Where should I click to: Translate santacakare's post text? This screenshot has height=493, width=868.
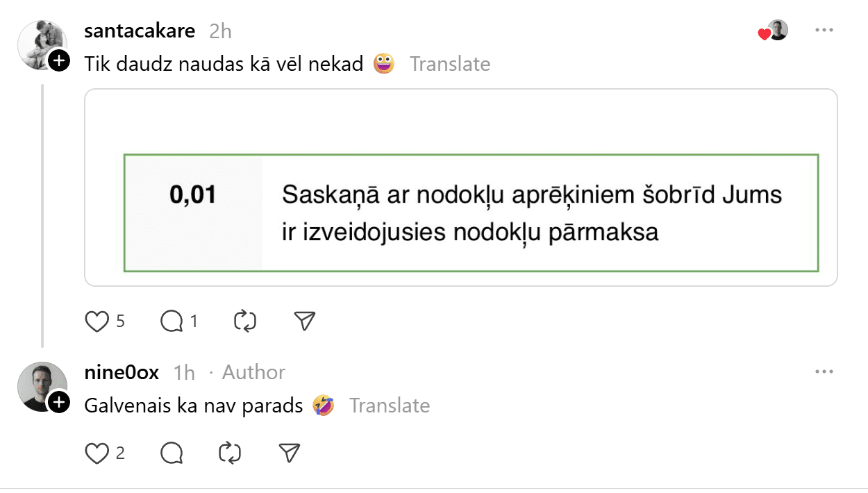[x=450, y=64]
